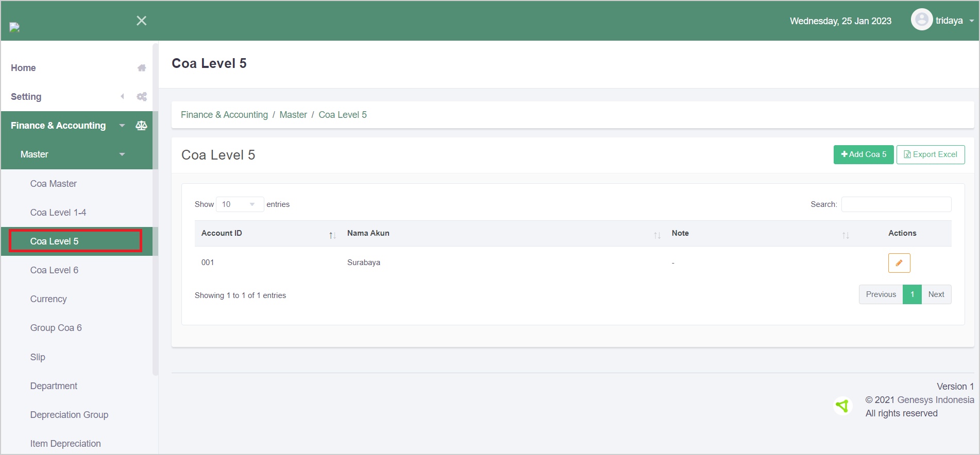Click the broken logo image in header
This screenshot has height=455, width=980.
[14, 27]
